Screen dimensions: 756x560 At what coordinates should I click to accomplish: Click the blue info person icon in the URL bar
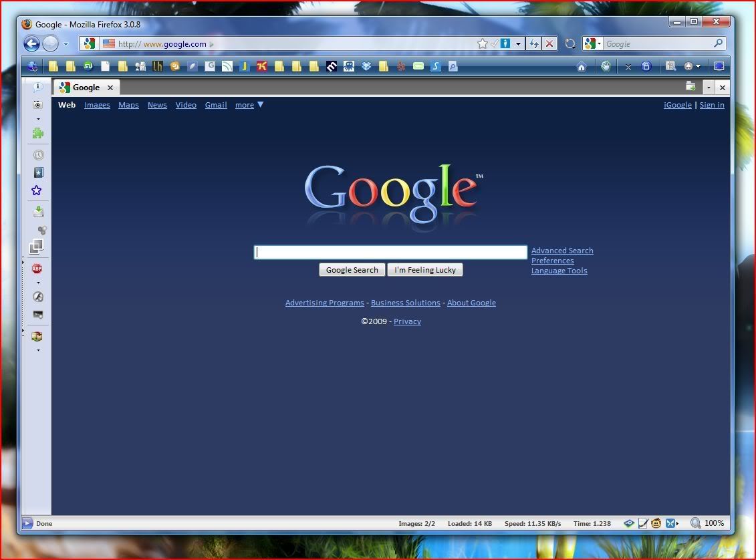coord(505,44)
